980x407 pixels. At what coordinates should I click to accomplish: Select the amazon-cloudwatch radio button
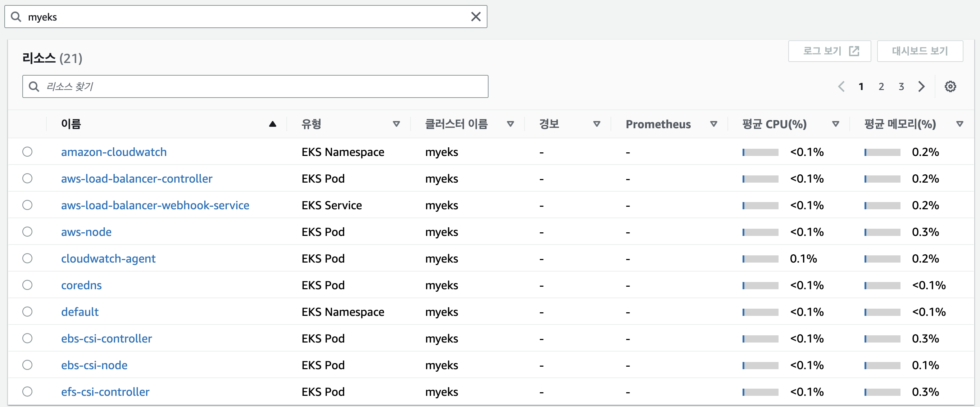coord(27,152)
